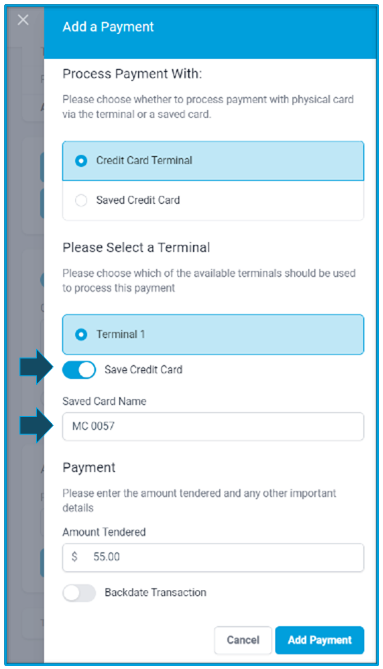This screenshot has height=669, width=383.
Task: Choose the Saved Credit Card radio option
Action: (81, 200)
